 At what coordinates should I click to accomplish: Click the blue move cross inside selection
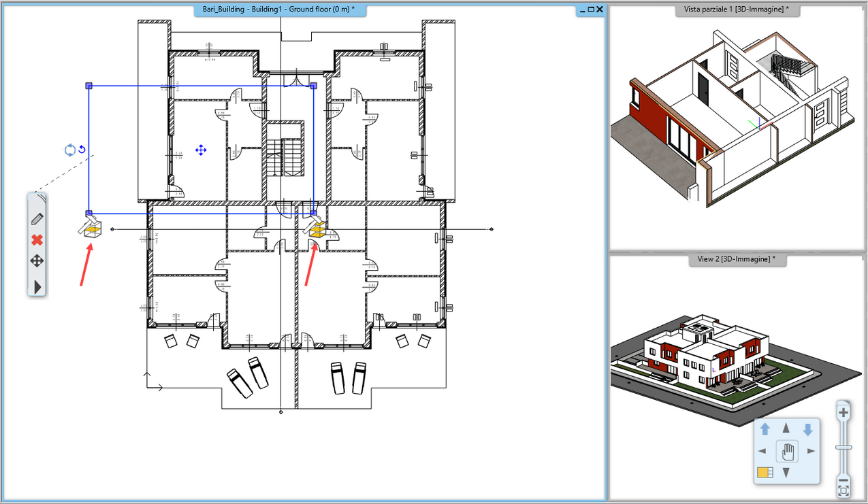coord(201,150)
